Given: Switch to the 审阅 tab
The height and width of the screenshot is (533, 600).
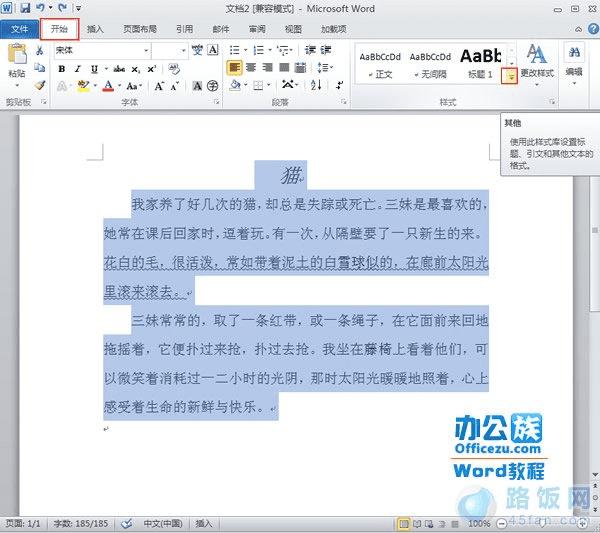Looking at the screenshot, I should point(257,29).
